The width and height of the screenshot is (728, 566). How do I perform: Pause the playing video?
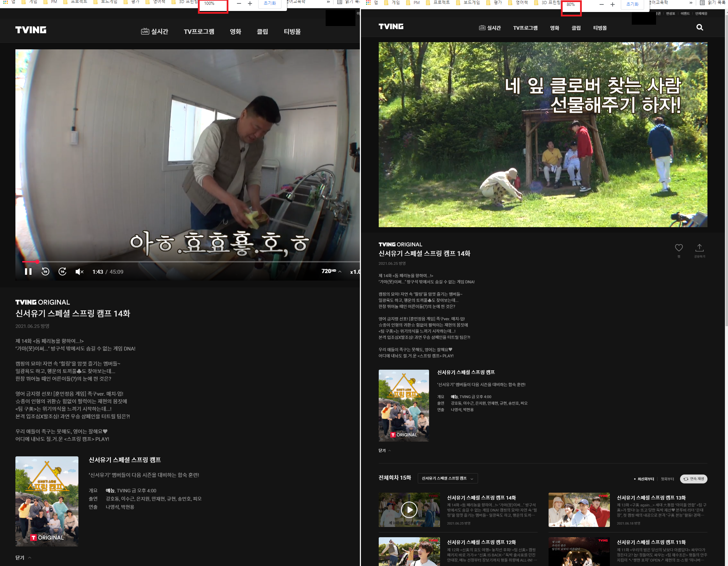[x=28, y=272]
